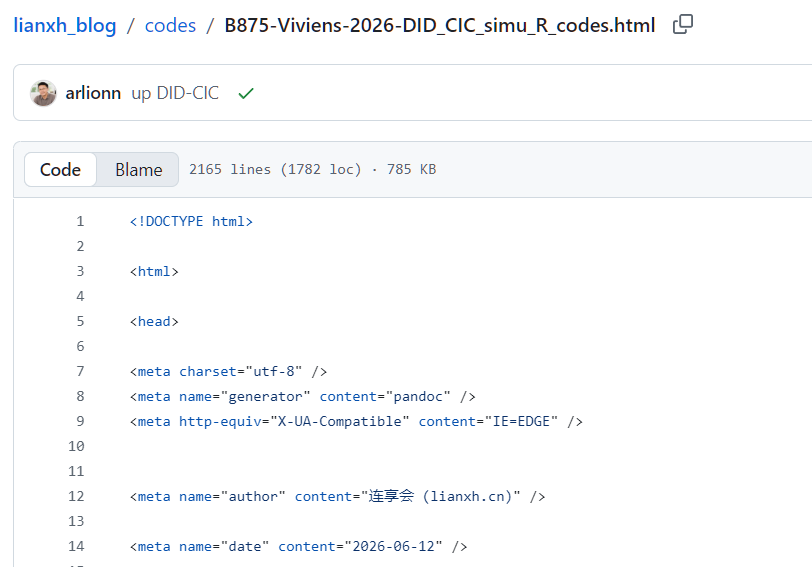Select line number 12
The height and width of the screenshot is (567, 812).
[x=76, y=497]
